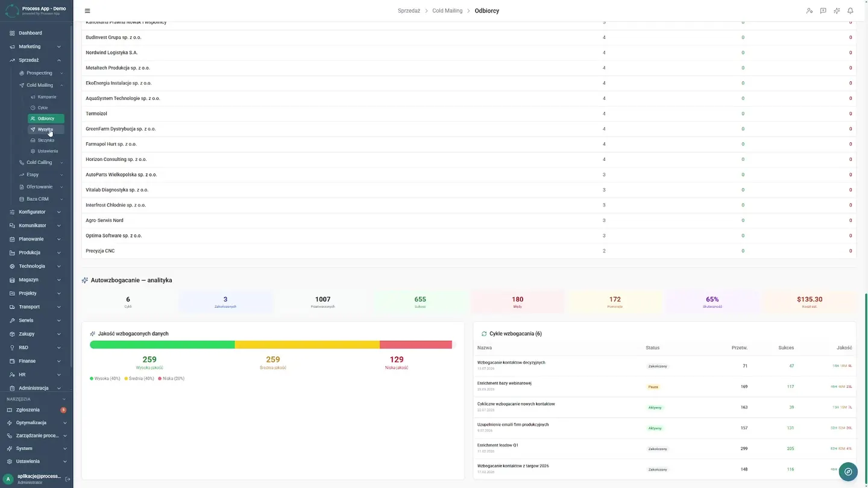The width and height of the screenshot is (868, 488).
Task: Open Etapy in the Sprzedaż menu
Action: pyautogui.click(x=41, y=175)
